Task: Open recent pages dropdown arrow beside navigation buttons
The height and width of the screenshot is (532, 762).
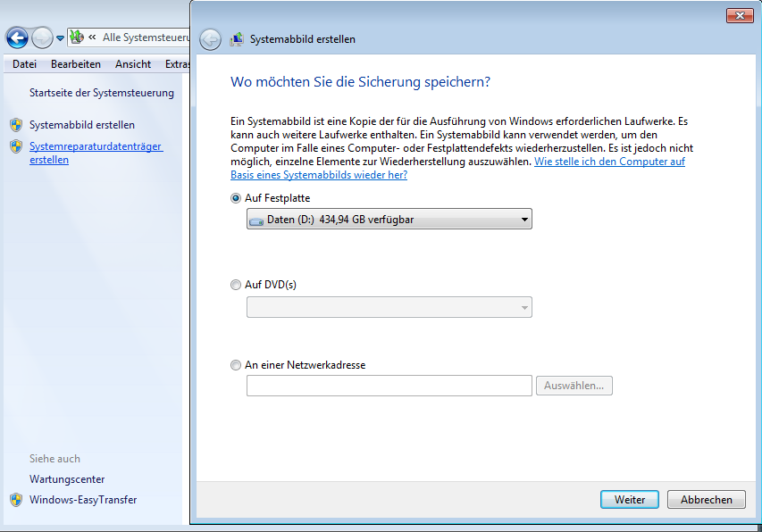Action: [60, 37]
